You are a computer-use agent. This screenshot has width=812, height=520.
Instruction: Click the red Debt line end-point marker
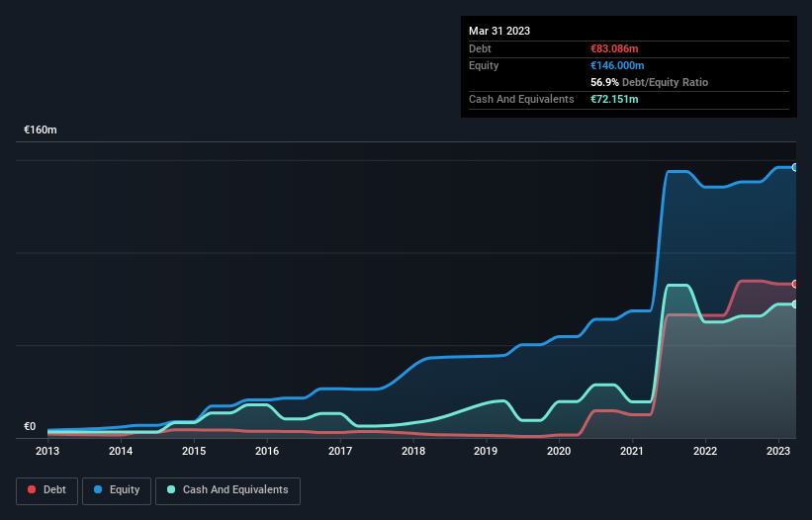794,284
